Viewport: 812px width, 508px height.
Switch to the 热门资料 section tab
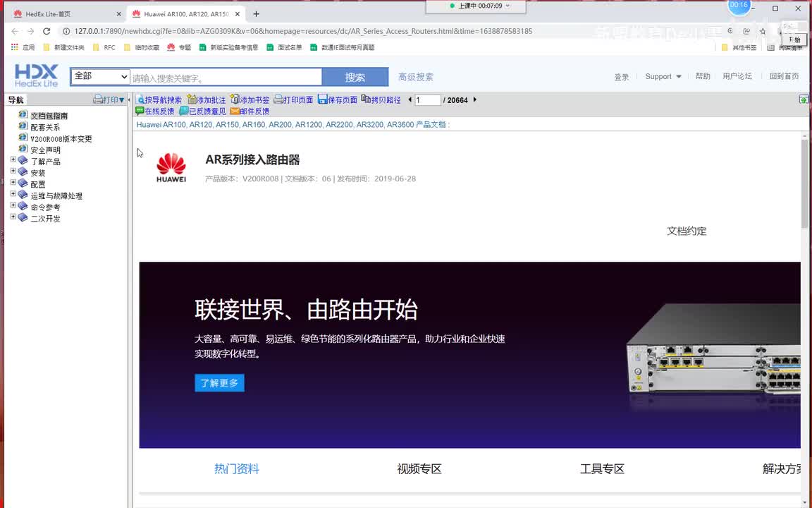click(x=237, y=468)
